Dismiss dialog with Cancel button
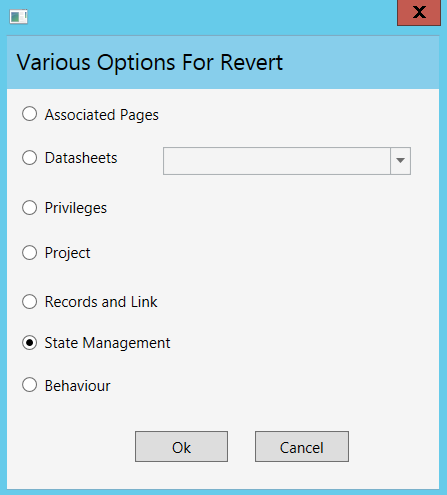Image resolution: width=447 pixels, height=495 pixels. pos(302,447)
